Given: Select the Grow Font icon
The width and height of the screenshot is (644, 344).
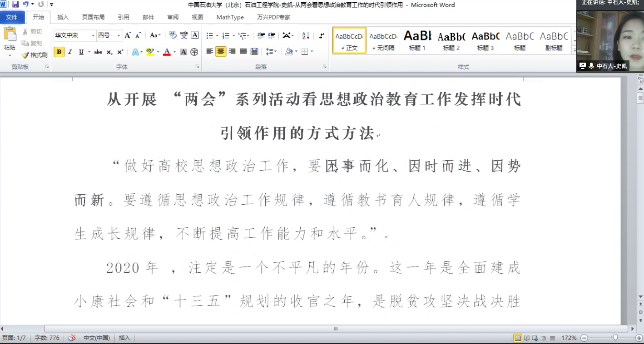Looking at the screenshot, I should point(128,34).
